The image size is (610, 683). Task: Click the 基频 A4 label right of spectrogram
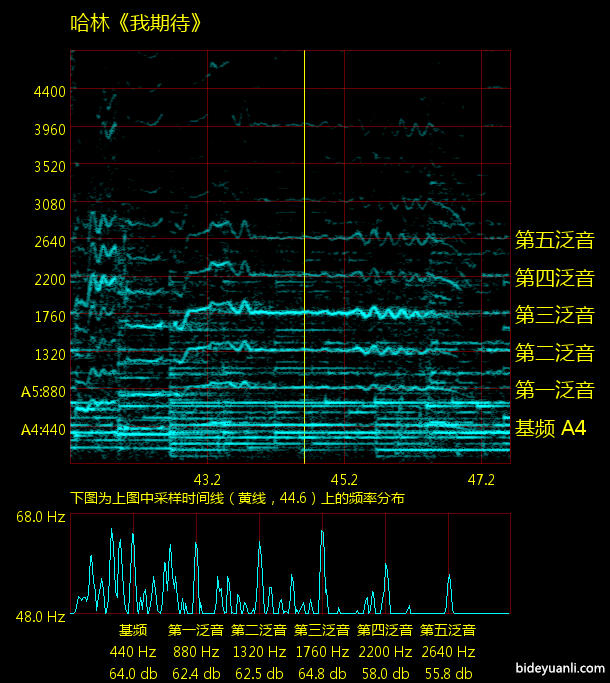coord(550,428)
